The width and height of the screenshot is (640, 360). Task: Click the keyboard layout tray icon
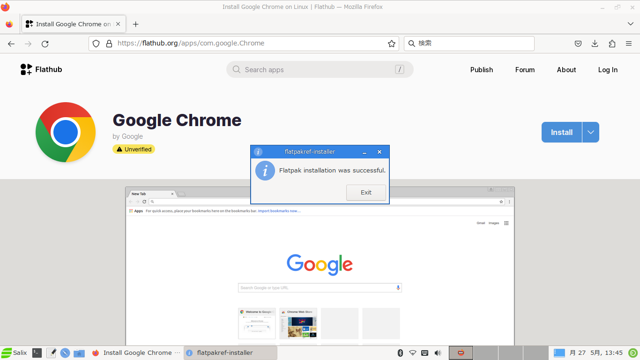[x=424, y=353]
